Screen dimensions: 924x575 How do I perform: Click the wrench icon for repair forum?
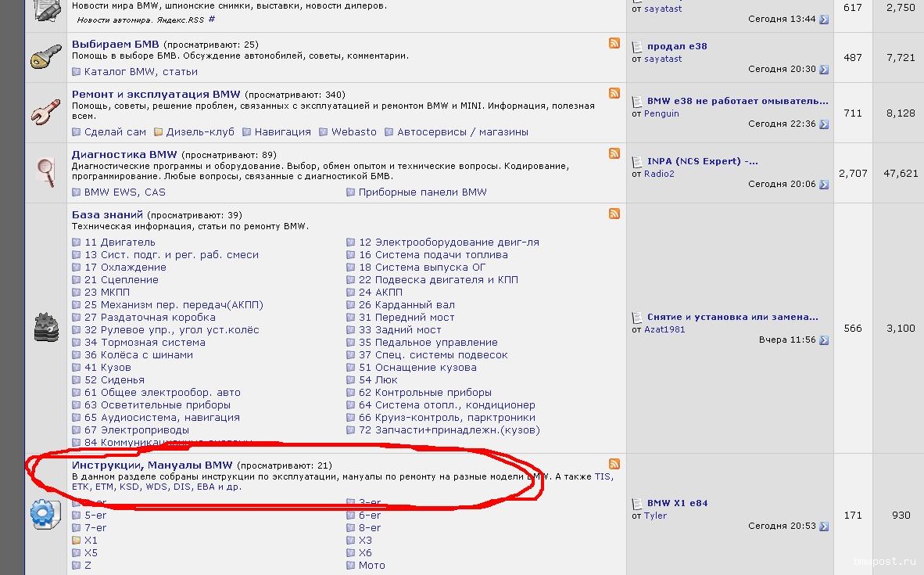pos(45,113)
